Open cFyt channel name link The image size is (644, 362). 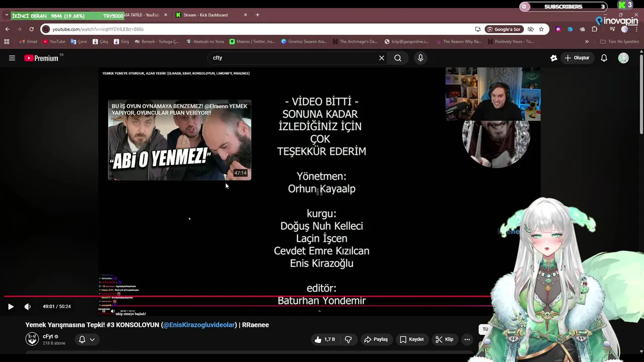tap(48, 336)
